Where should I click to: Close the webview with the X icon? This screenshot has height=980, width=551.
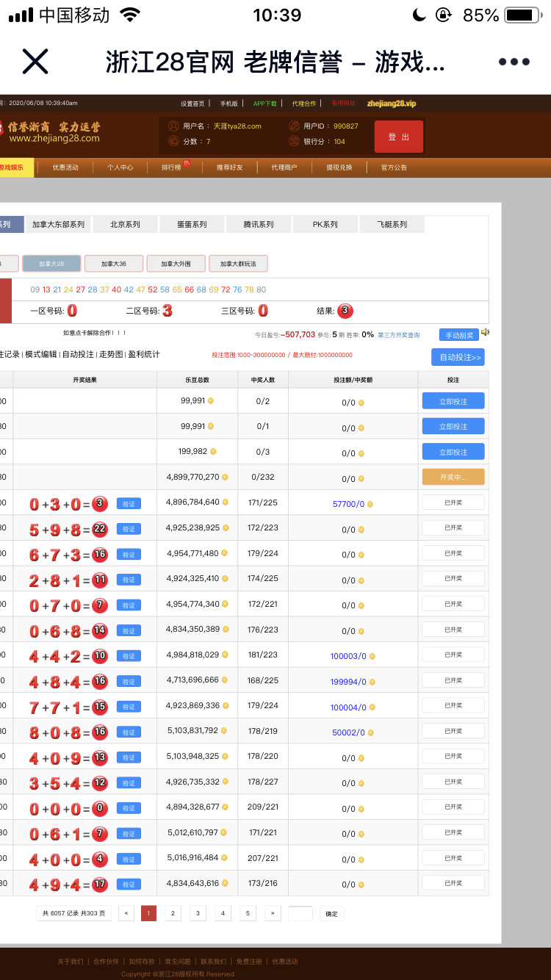(x=35, y=62)
